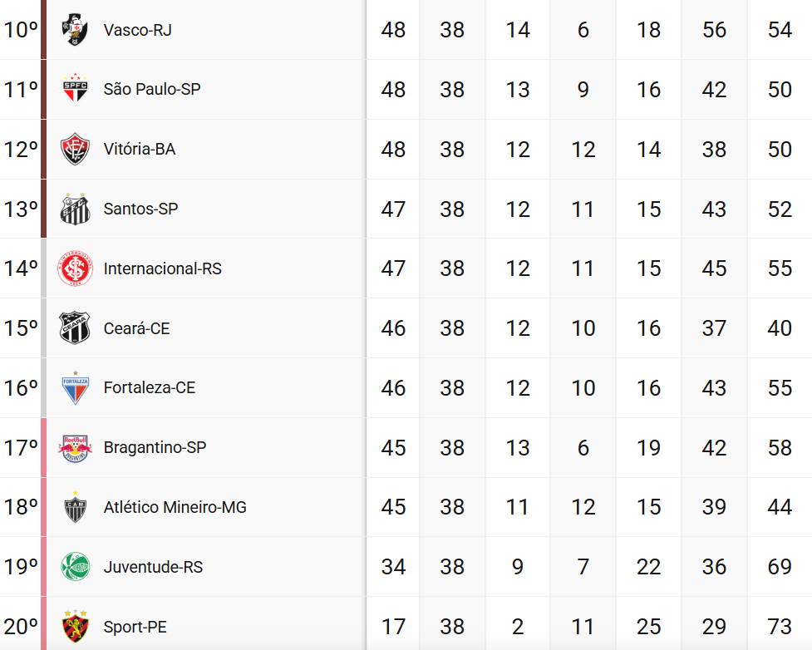Click the 10º position number
The image size is (812, 650).
pos(20,30)
